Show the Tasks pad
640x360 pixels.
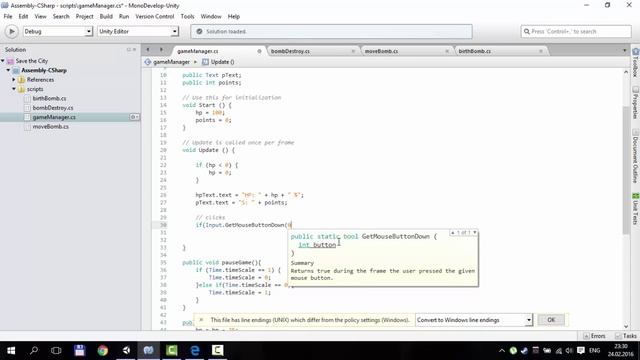point(626,336)
